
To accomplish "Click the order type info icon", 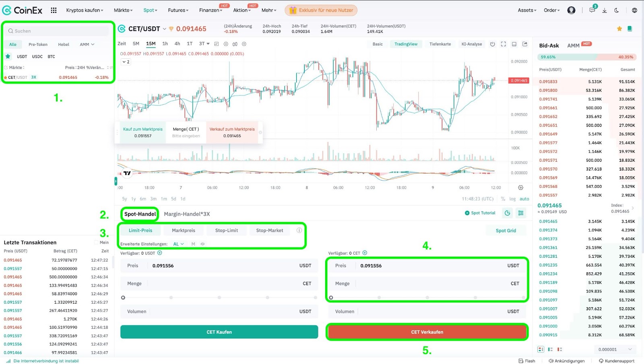I will click(x=299, y=230).
